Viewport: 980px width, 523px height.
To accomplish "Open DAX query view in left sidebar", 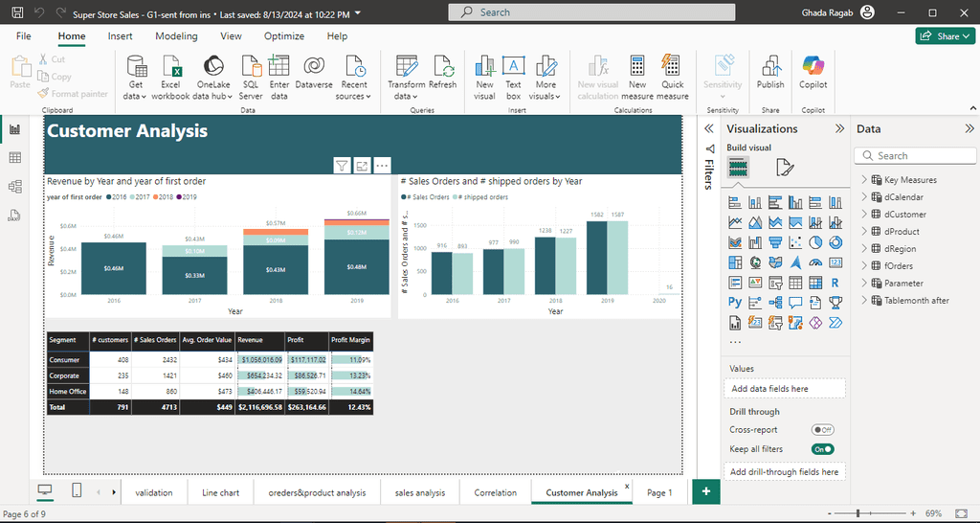I will pos(15,216).
